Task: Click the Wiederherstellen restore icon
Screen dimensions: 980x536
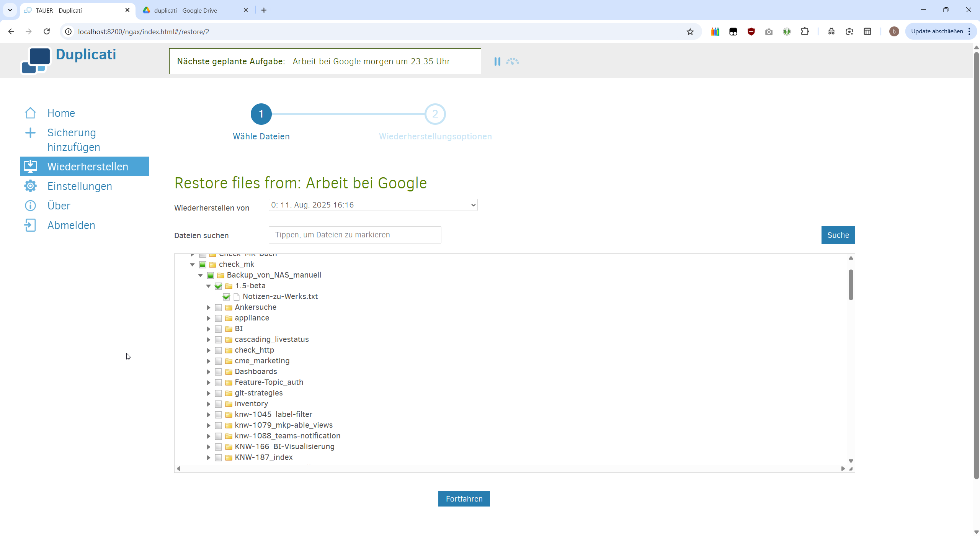Action: coord(30,167)
